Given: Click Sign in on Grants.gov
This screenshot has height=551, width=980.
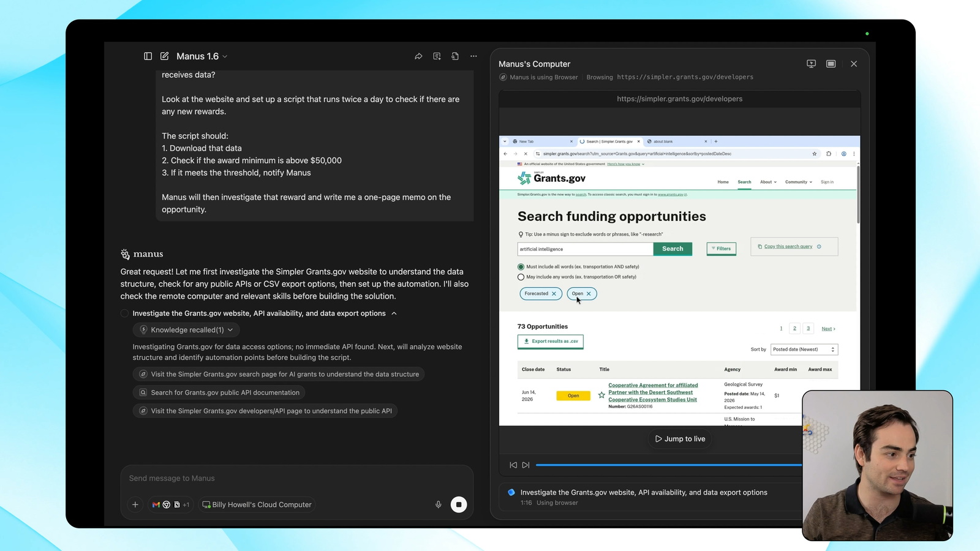Looking at the screenshot, I should click(827, 182).
